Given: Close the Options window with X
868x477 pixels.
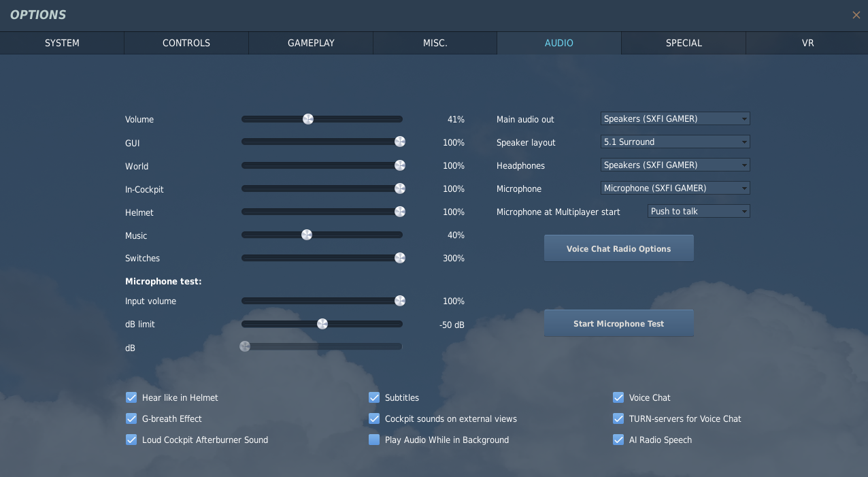Looking at the screenshot, I should click(x=856, y=15).
